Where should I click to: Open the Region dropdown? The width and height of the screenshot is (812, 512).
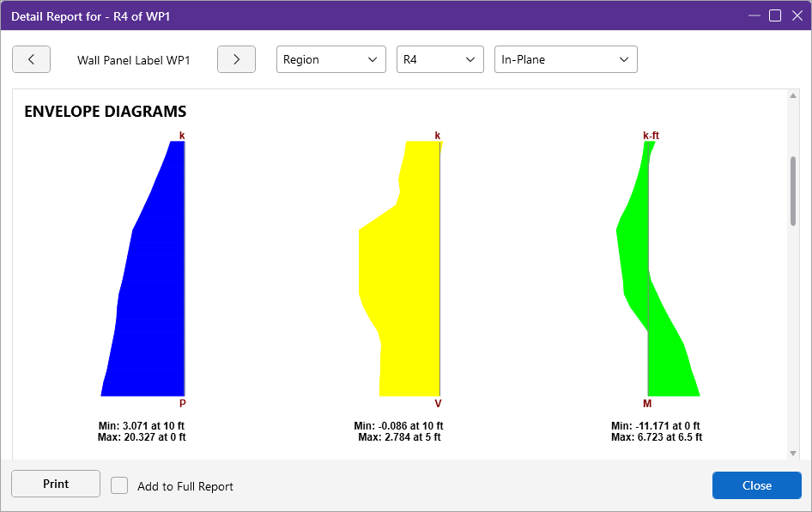tap(330, 59)
